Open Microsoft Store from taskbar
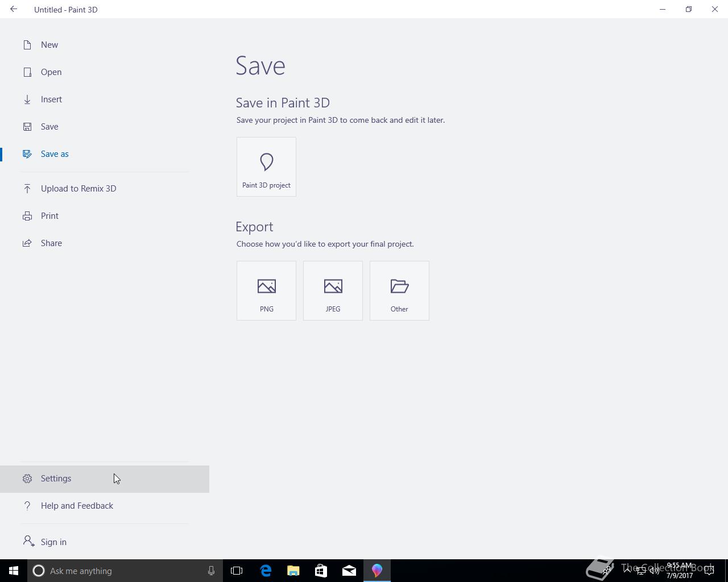Viewport: 728px width, 582px height. 321,571
